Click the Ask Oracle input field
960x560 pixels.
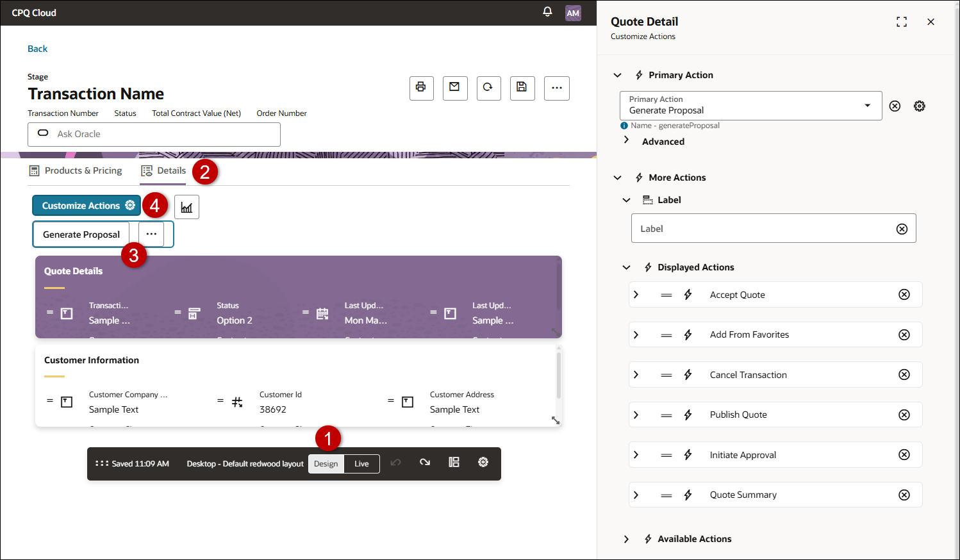point(154,134)
